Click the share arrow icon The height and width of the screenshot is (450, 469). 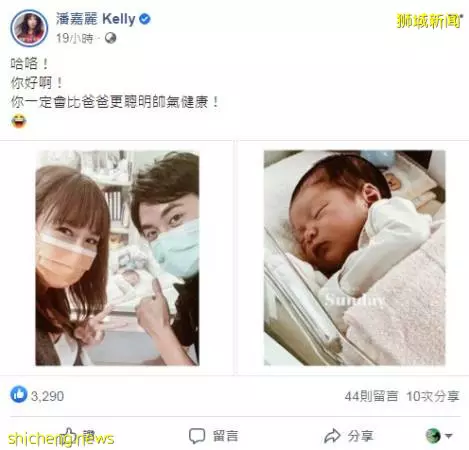pyautogui.click(x=332, y=436)
